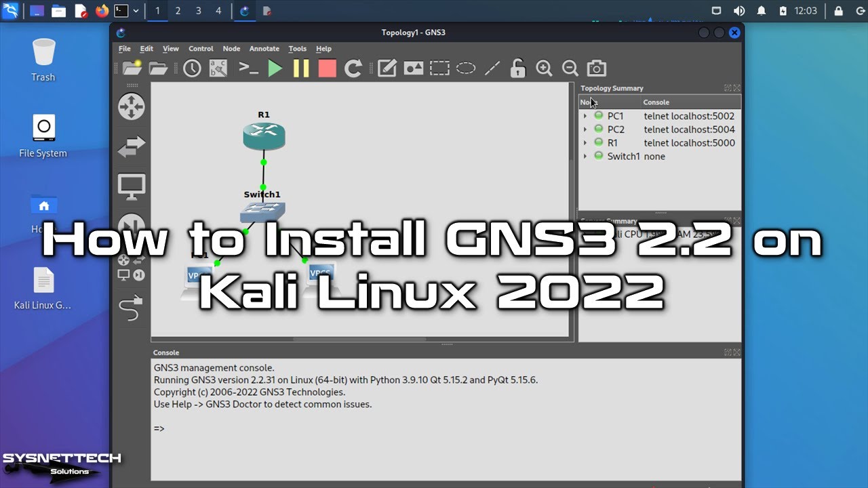
Task: Launch Firefox from the top panel
Action: coord(102,11)
